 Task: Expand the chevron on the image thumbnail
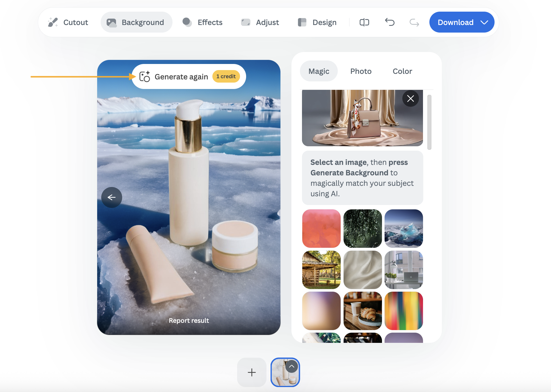point(292,366)
